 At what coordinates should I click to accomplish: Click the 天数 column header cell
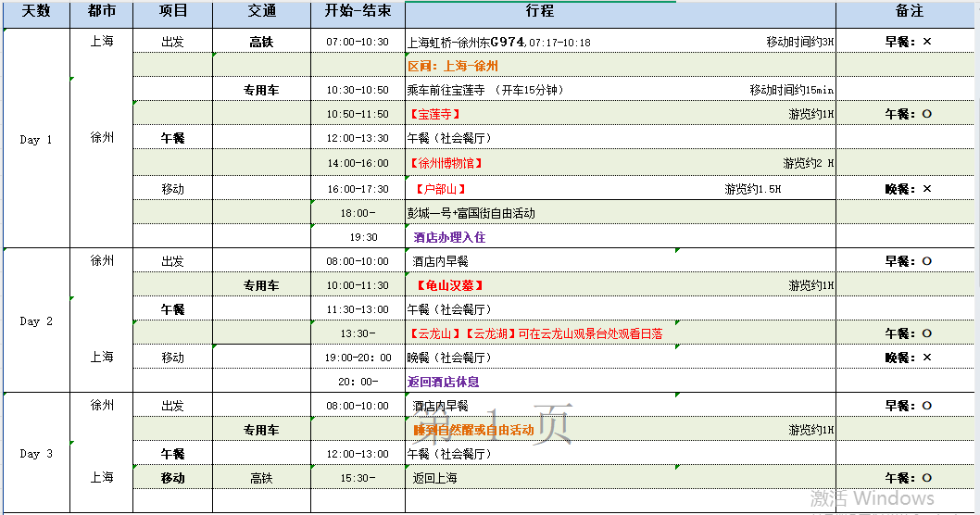[36, 12]
